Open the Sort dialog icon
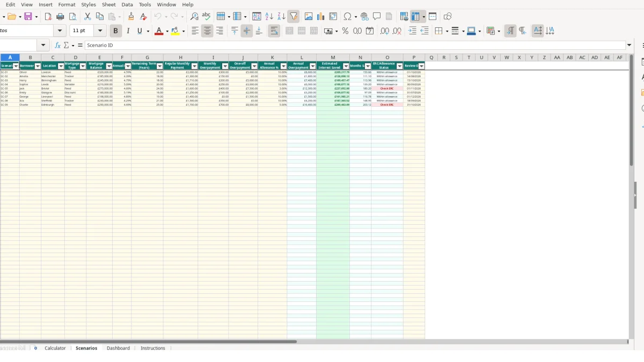This screenshot has width=644, height=362. click(257, 17)
